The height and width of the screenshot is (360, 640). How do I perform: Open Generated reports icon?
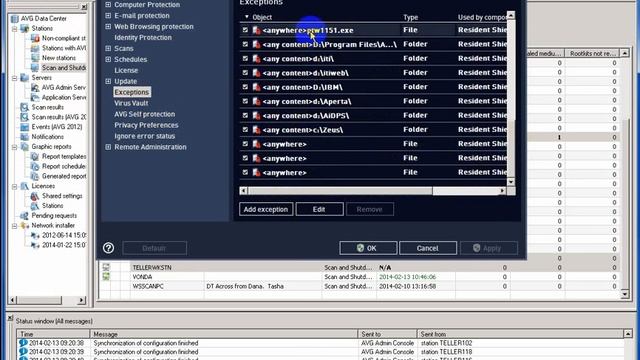pyautogui.click(x=35, y=176)
